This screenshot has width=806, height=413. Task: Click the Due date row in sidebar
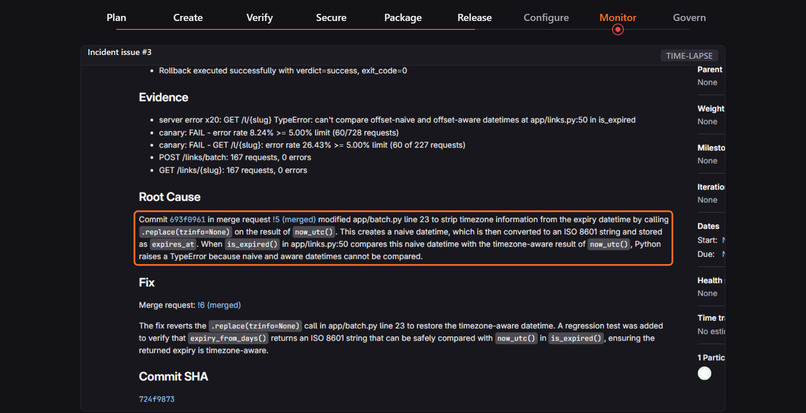click(711, 254)
